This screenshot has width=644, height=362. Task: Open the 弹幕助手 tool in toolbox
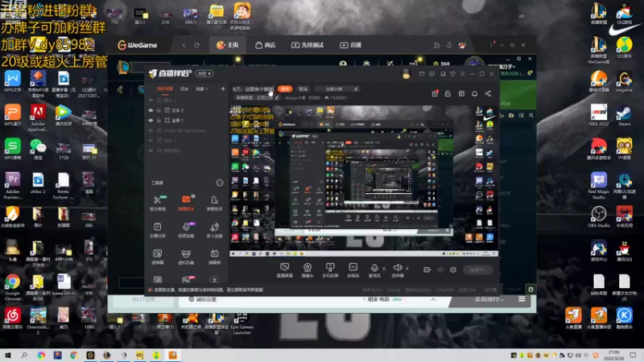[186, 203]
